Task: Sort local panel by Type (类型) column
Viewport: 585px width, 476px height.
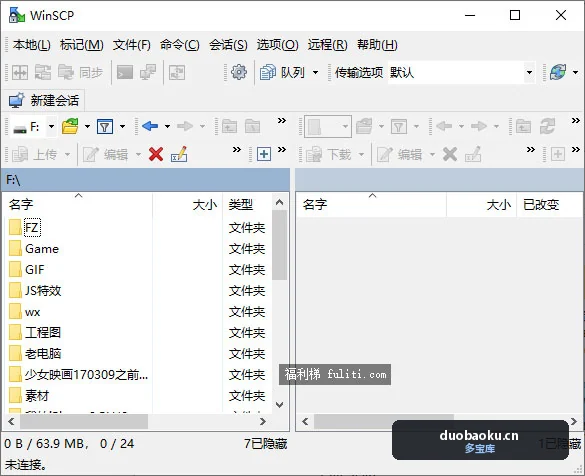Action: (247, 204)
